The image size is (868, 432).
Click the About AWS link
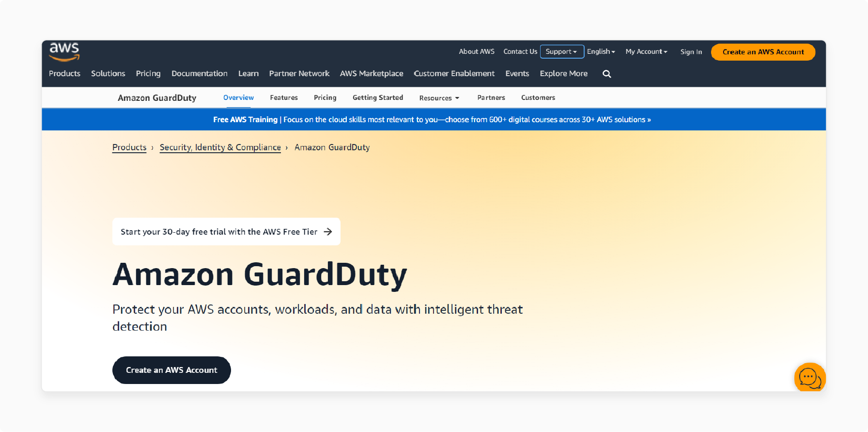pyautogui.click(x=477, y=51)
